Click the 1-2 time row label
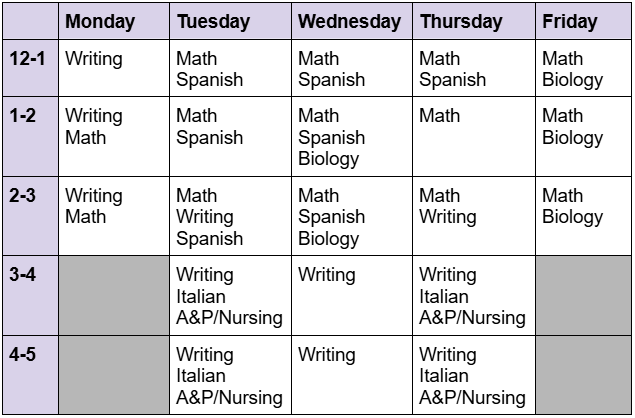 pyautogui.click(x=30, y=136)
